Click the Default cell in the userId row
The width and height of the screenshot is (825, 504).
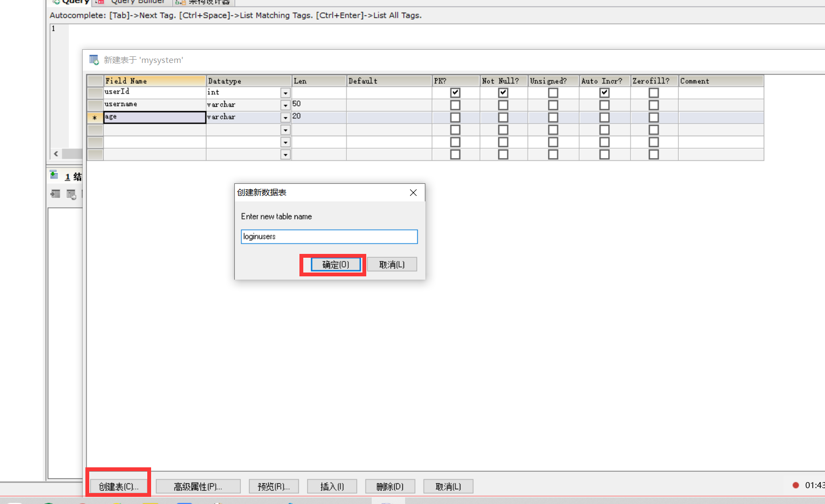(x=389, y=93)
